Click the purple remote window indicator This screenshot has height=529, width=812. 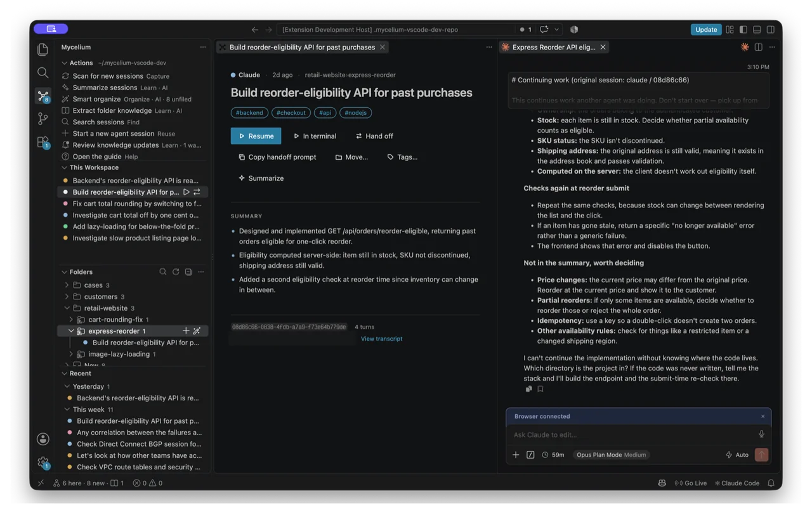[51, 29]
